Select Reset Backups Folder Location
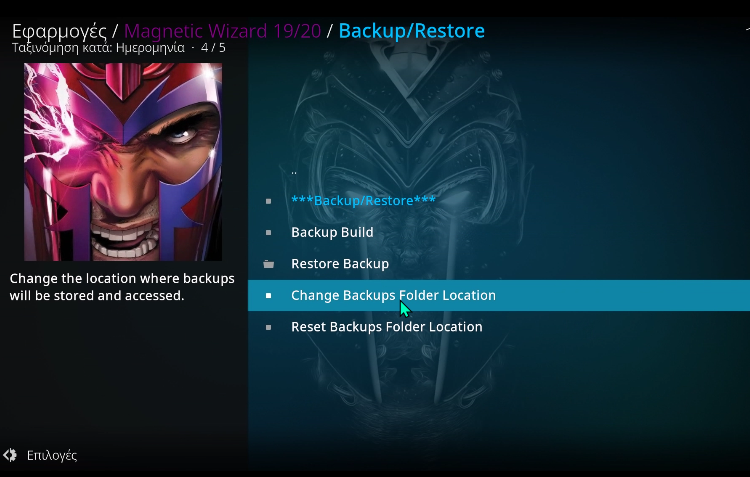Screen dimensions: 750x477 [498, 327]
